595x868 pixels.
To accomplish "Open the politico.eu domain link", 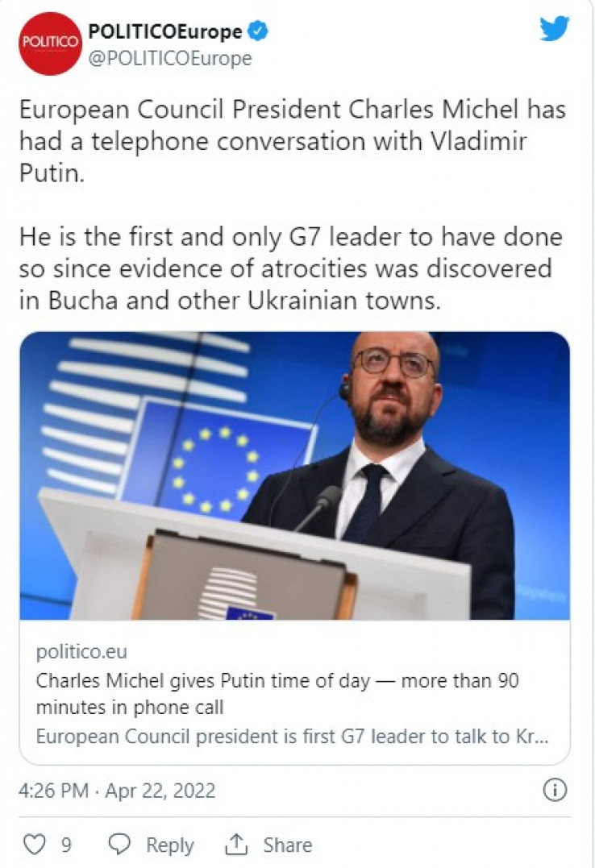I will point(81,651).
